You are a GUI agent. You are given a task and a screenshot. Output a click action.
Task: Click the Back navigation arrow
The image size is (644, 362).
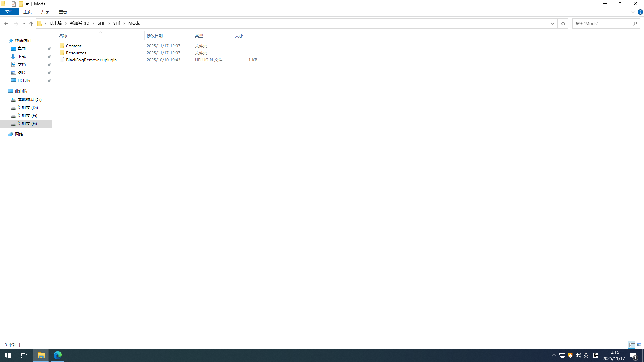point(6,23)
